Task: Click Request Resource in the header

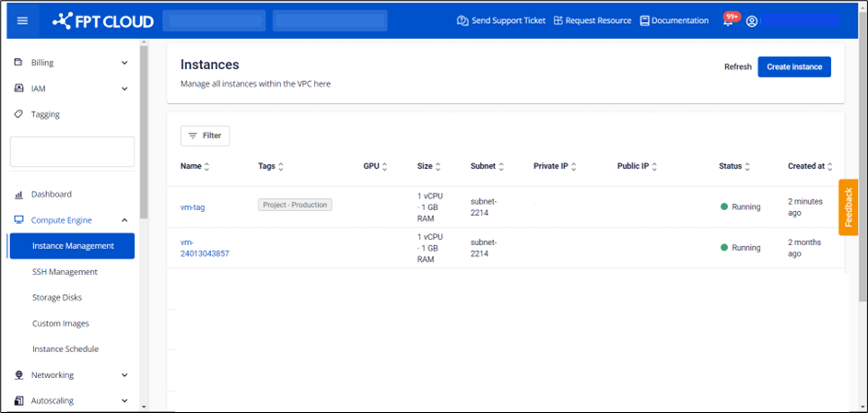Action: pyautogui.click(x=592, y=20)
